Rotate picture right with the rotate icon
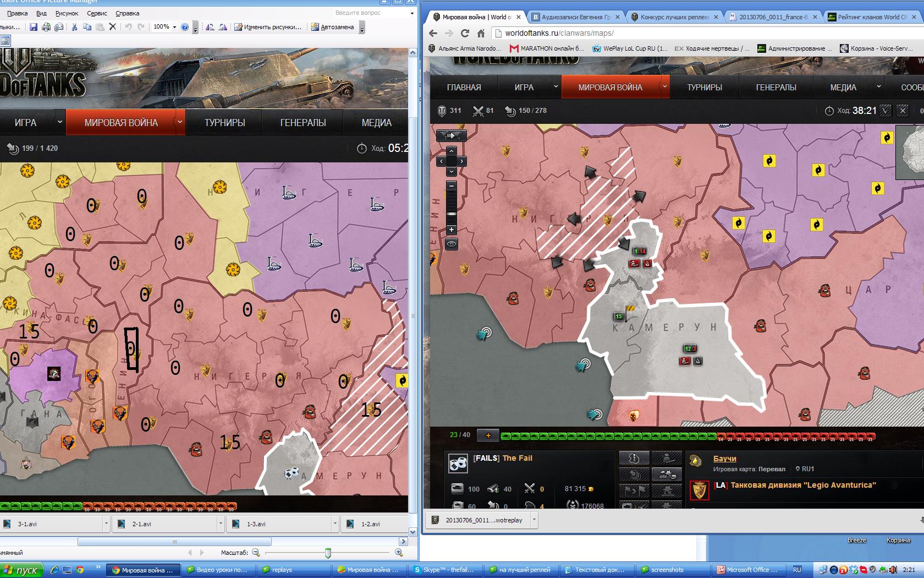Image resolution: width=924 pixels, height=578 pixels. tap(223, 27)
